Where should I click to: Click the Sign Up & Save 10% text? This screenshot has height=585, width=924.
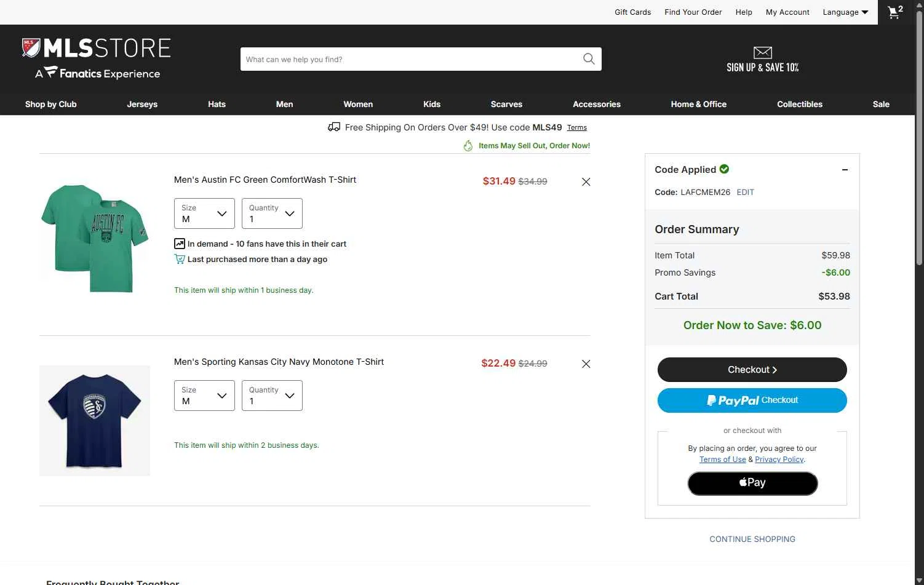tap(763, 68)
